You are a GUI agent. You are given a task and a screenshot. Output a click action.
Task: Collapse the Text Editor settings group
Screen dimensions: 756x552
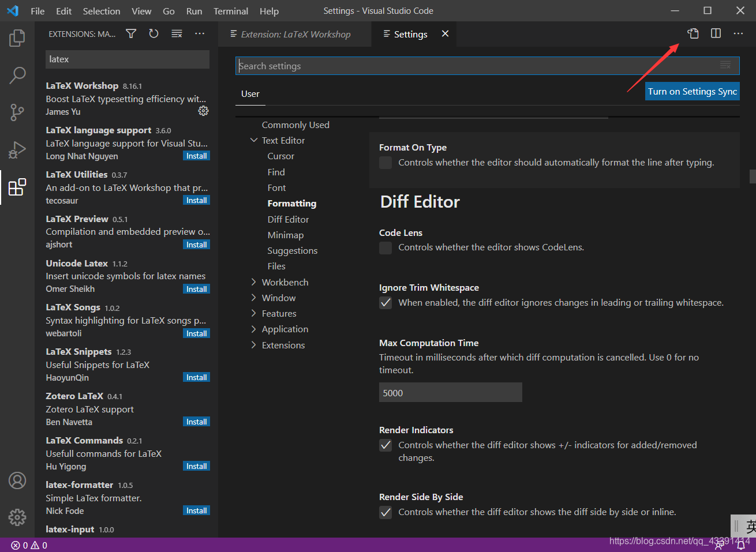coord(254,140)
